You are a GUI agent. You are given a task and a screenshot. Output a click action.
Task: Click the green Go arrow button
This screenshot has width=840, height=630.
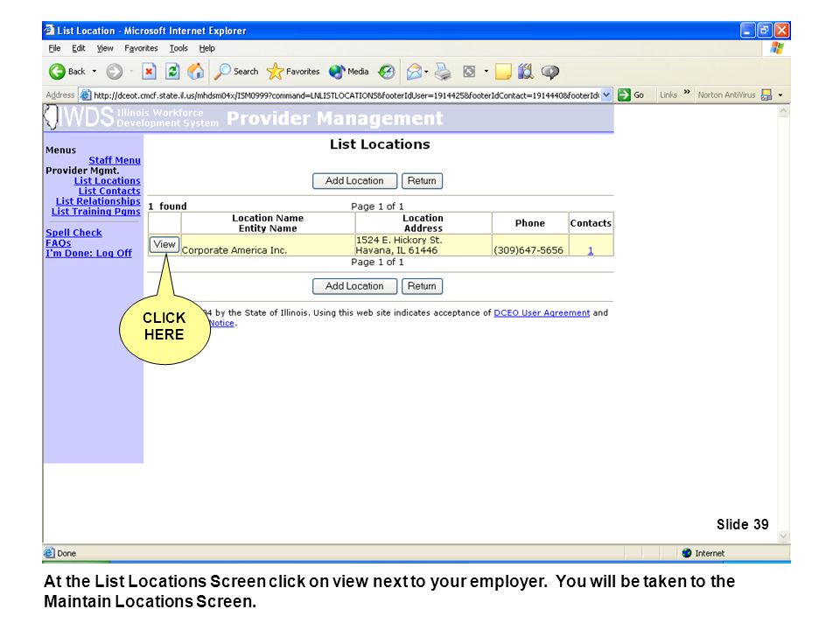(624, 95)
